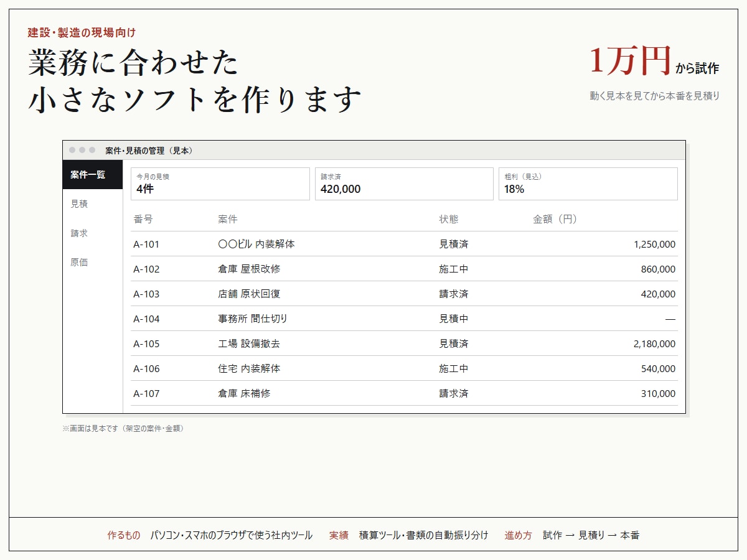Viewport: 747px width, 560px height.
Task: Click the 見積済 status in A-105 row
Action: click(x=454, y=343)
